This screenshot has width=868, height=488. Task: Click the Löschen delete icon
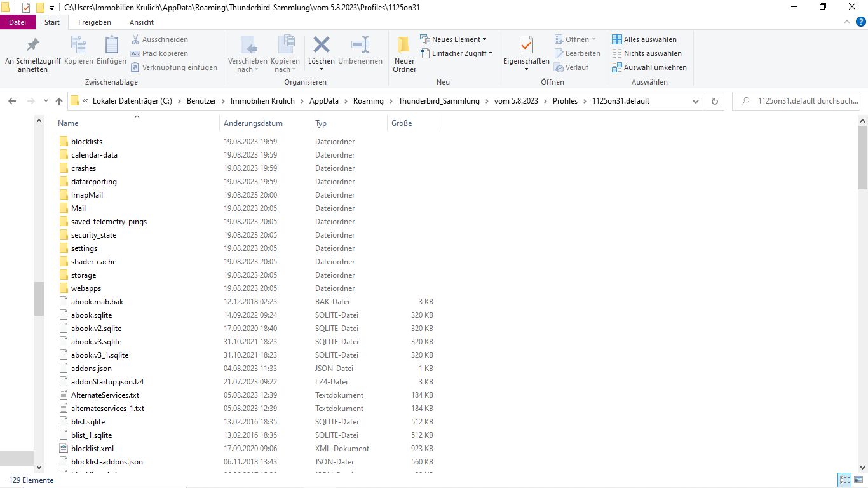pos(322,46)
